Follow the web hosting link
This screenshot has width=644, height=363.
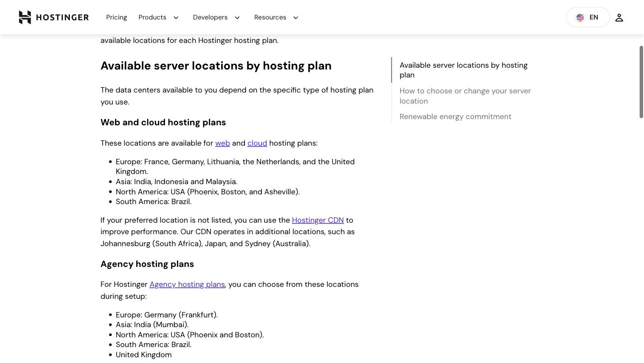(222, 143)
